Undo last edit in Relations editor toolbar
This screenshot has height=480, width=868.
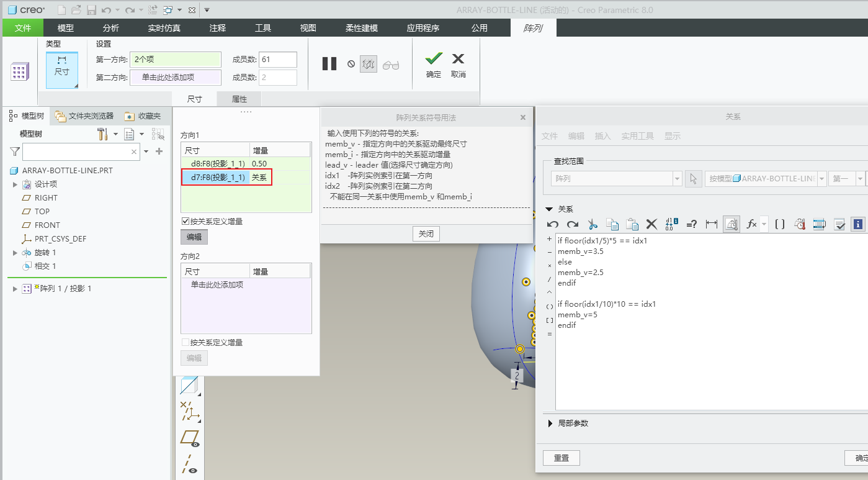pos(553,224)
